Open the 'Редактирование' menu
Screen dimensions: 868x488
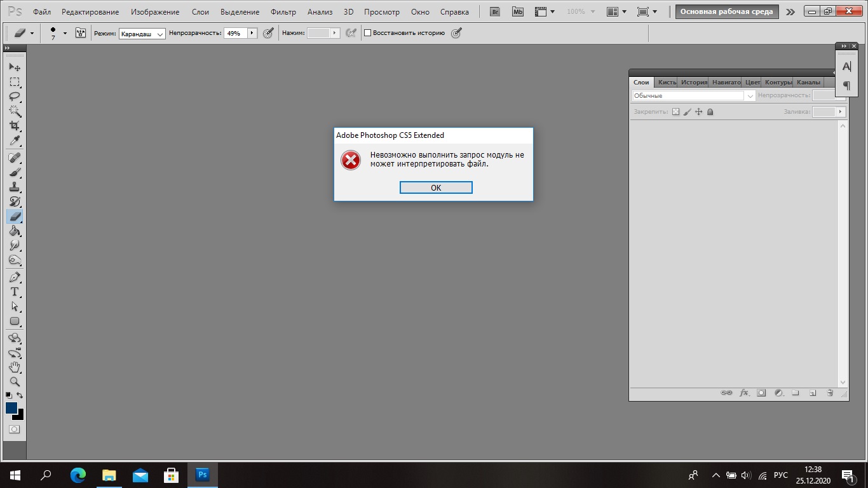tap(90, 12)
